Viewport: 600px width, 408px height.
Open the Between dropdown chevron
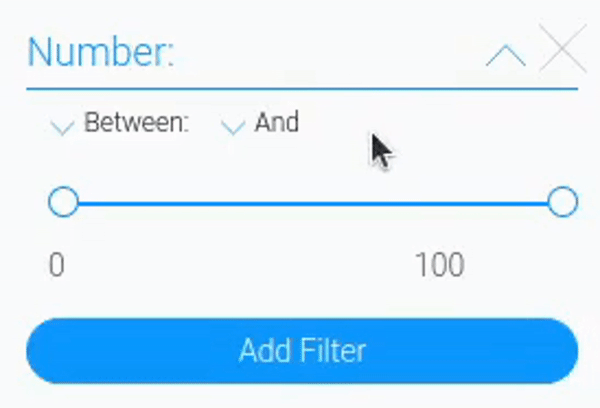[62, 126]
